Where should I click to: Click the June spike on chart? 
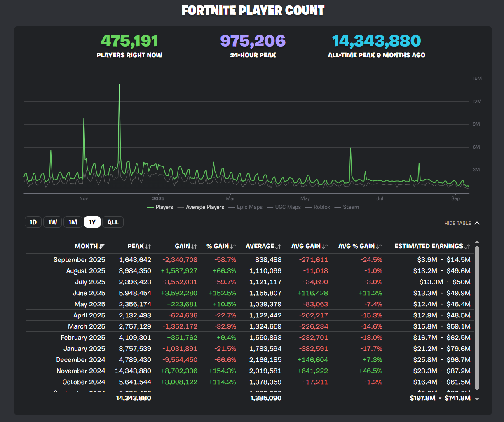coord(350,148)
